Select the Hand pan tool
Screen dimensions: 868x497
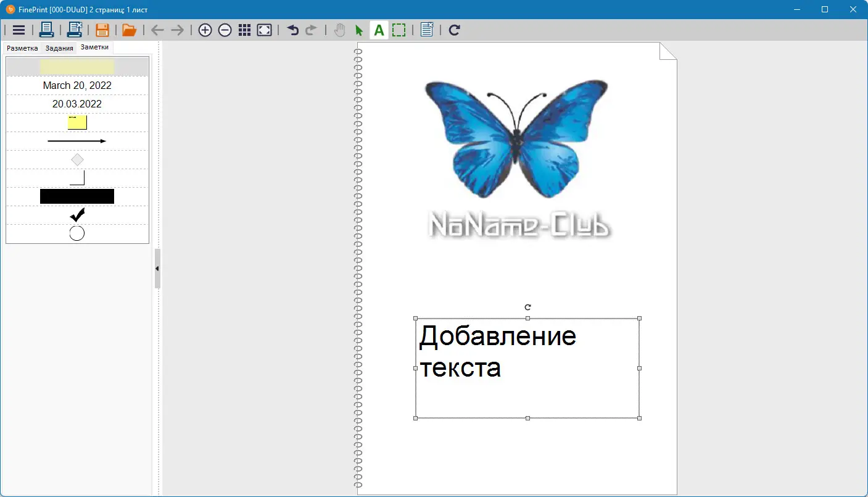point(339,30)
